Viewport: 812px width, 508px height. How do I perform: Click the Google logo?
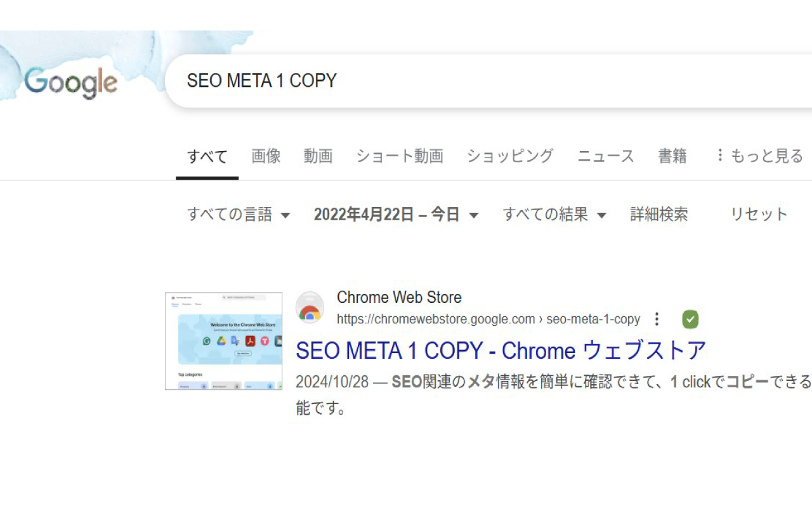click(x=71, y=83)
